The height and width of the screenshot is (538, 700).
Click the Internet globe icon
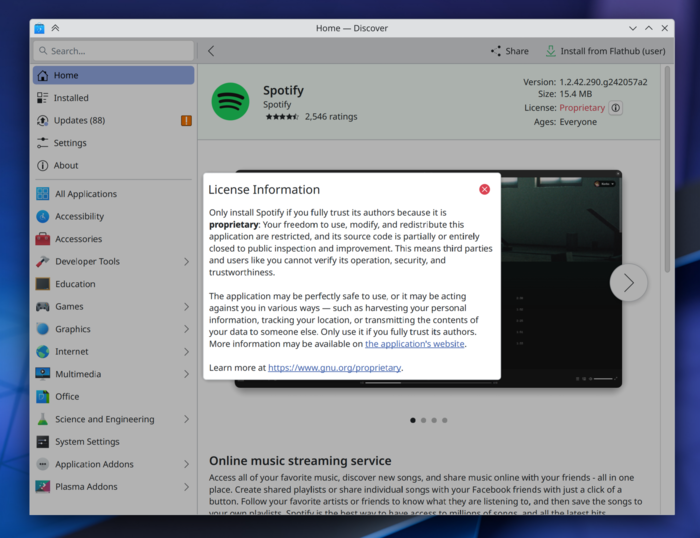pos(43,352)
